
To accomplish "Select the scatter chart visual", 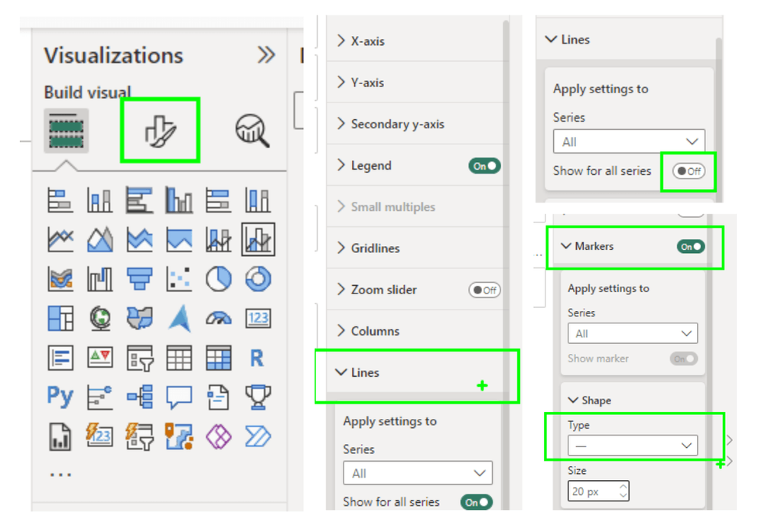I will 179,279.
